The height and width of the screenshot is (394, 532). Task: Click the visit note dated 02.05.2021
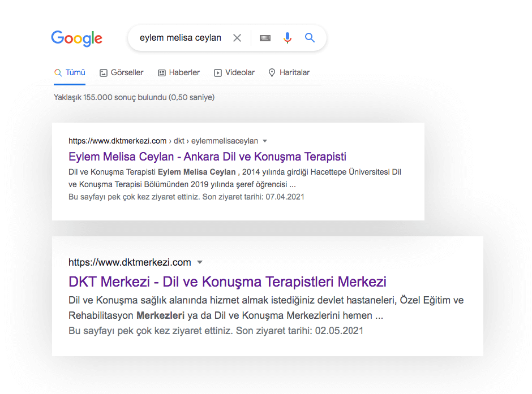click(x=216, y=331)
